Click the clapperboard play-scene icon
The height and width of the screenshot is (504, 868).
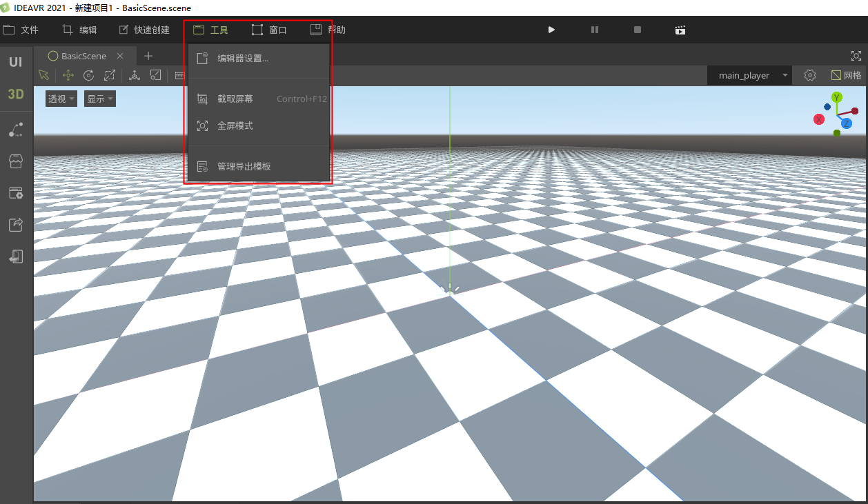[680, 30]
